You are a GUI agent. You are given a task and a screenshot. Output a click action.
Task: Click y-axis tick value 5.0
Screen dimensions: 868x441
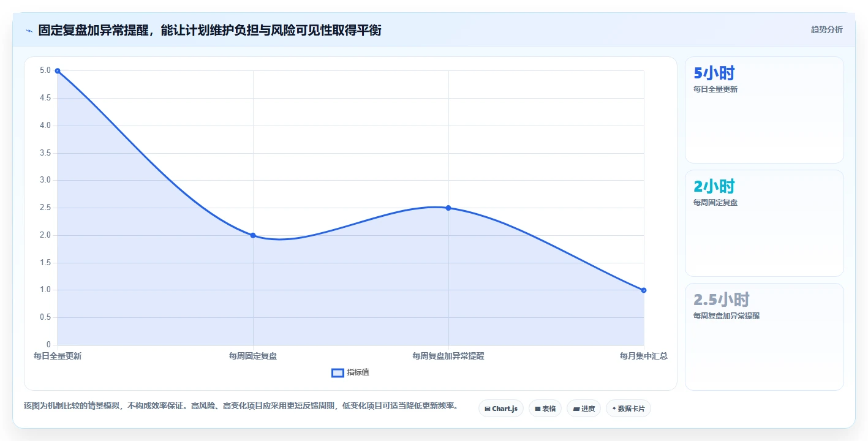45,70
